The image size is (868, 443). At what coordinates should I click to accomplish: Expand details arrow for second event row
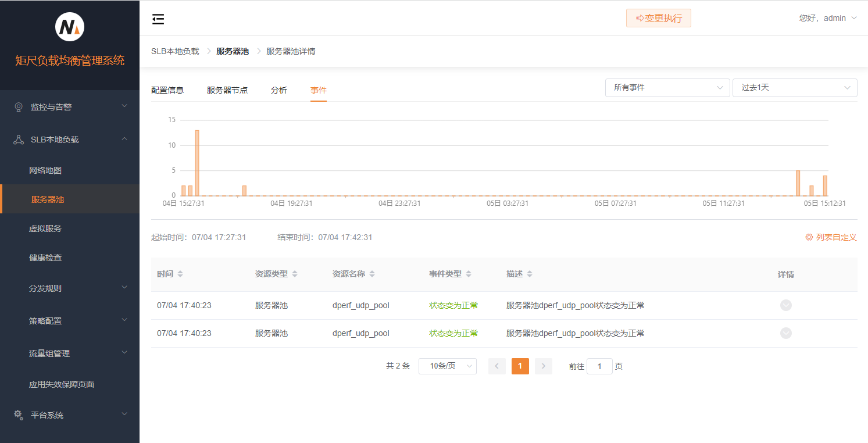[785, 333]
